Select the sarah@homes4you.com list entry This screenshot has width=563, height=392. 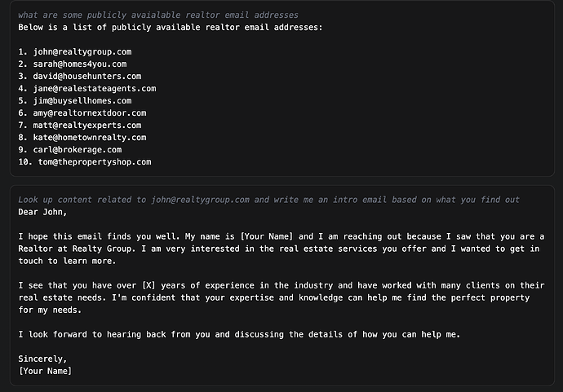pyautogui.click(x=80, y=64)
